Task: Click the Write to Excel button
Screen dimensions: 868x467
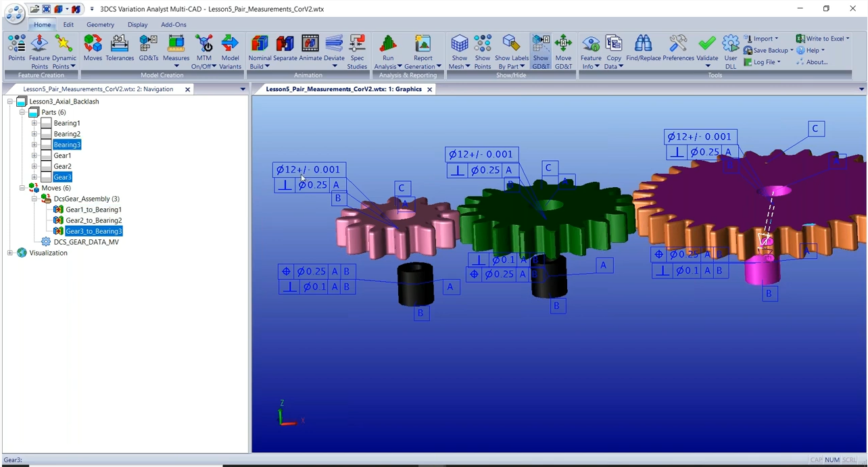Action: pos(822,39)
